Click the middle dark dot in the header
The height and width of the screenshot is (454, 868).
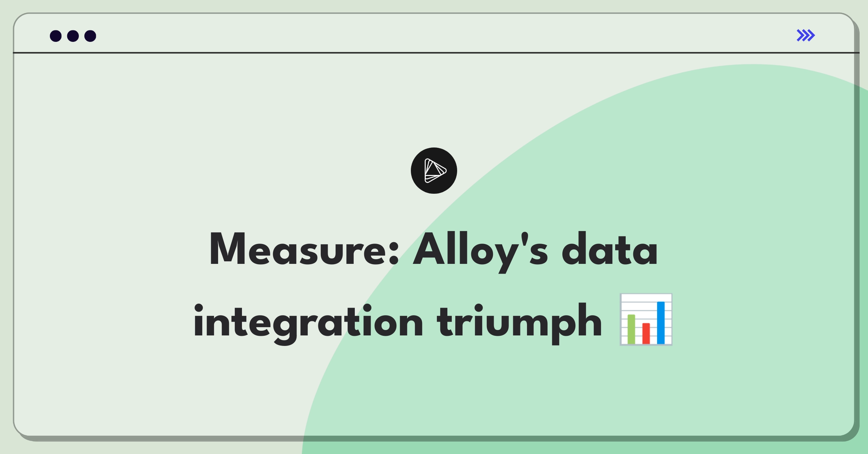pyautogui.click(x=73, y=36)
